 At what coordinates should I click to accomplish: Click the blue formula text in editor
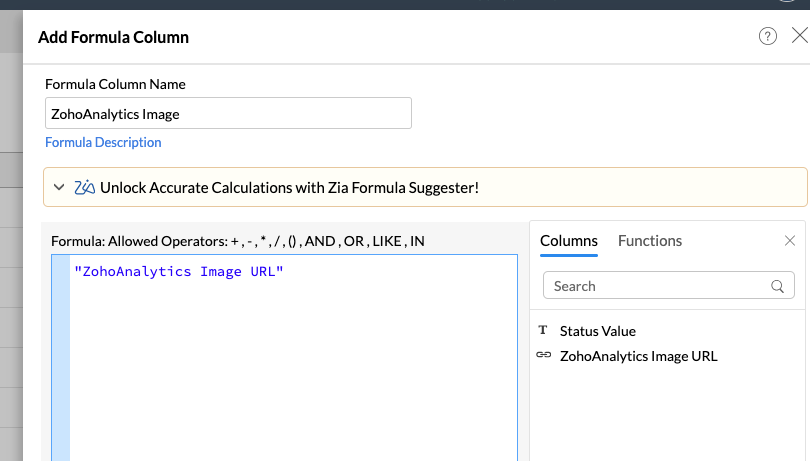(x=179, y=272)
